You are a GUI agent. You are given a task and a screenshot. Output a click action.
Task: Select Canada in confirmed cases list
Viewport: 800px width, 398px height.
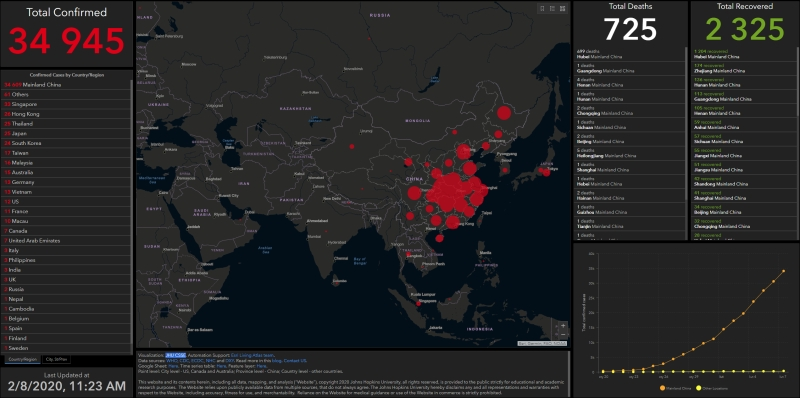(66, 231)
